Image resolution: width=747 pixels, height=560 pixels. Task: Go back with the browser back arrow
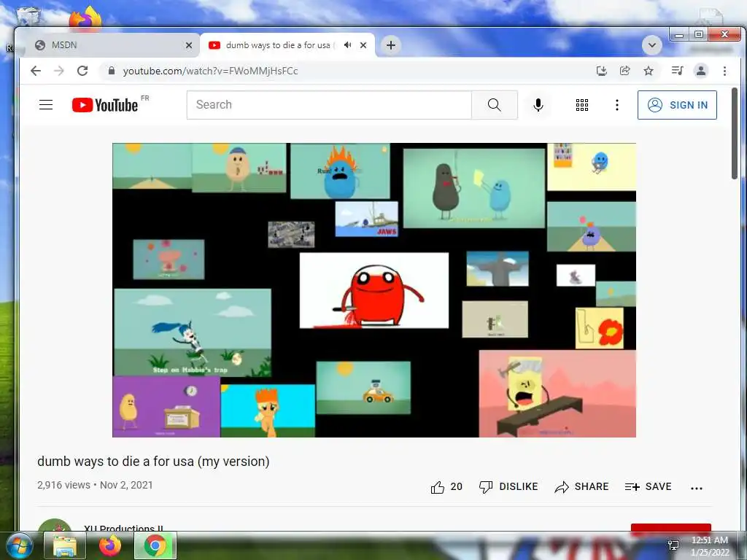[36, 71]
